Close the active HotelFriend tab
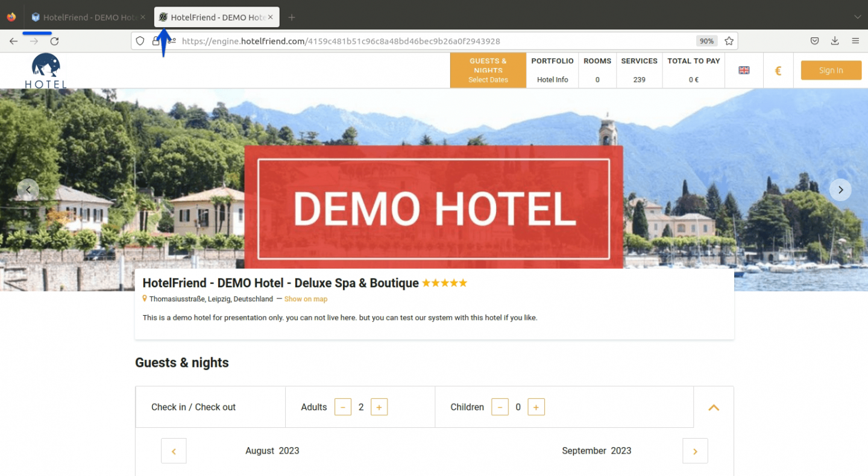The height and width of the screenshot is (476, 868). pos(271,17)
